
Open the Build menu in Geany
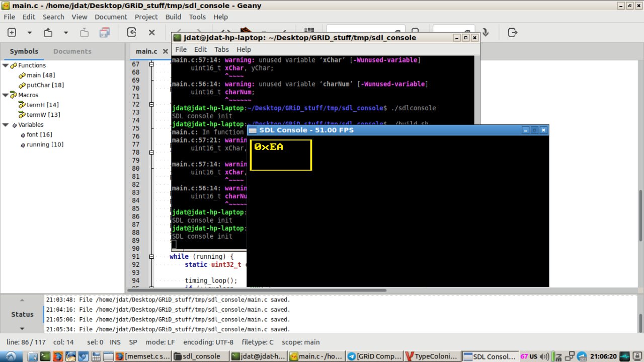point(173,17)
